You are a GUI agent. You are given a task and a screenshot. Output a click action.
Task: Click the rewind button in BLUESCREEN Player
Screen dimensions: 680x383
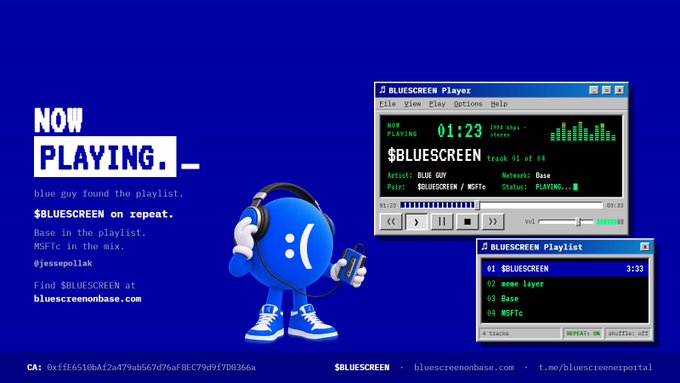click(391, 222)
